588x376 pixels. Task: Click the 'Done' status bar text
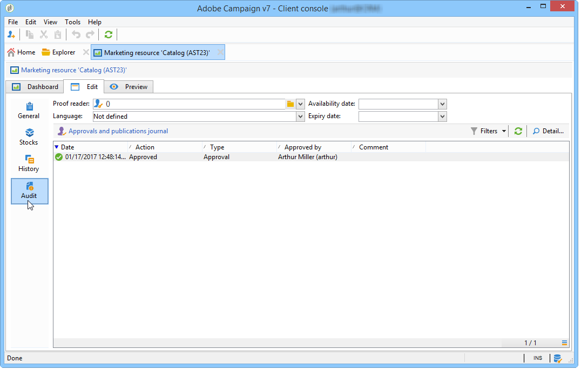click(x=15, y=359)
